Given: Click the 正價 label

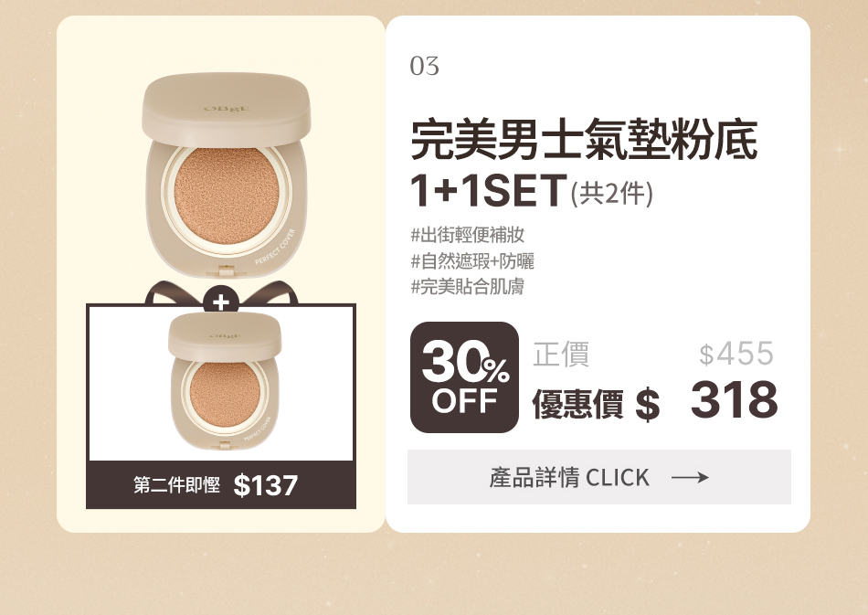Looking at the screenshot, I should 561,355.
